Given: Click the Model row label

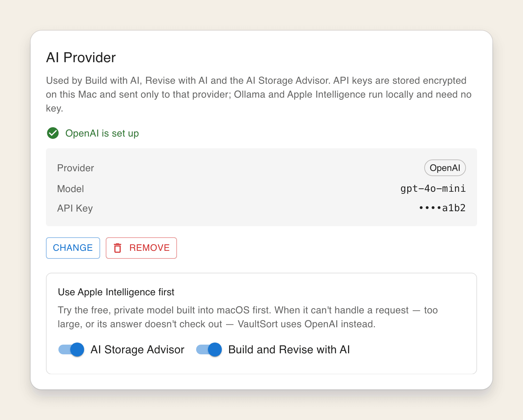Looking at the screenshot, I should click(x=71, y=189).
